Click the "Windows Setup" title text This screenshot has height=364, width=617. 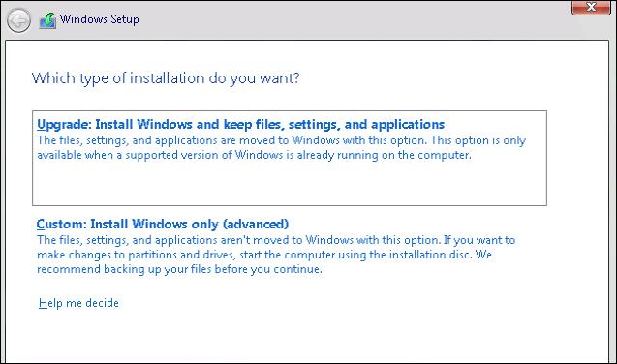coord(99,19)
